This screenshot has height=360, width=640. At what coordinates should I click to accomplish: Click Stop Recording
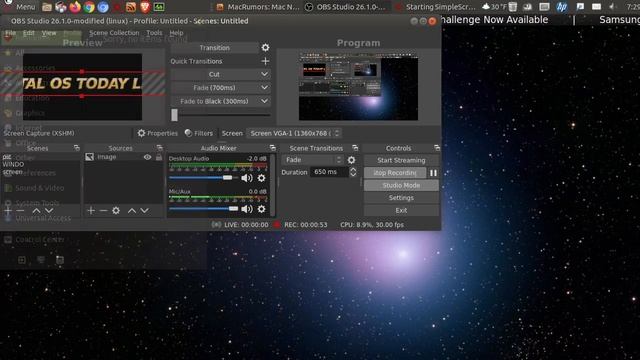point(395,173)
